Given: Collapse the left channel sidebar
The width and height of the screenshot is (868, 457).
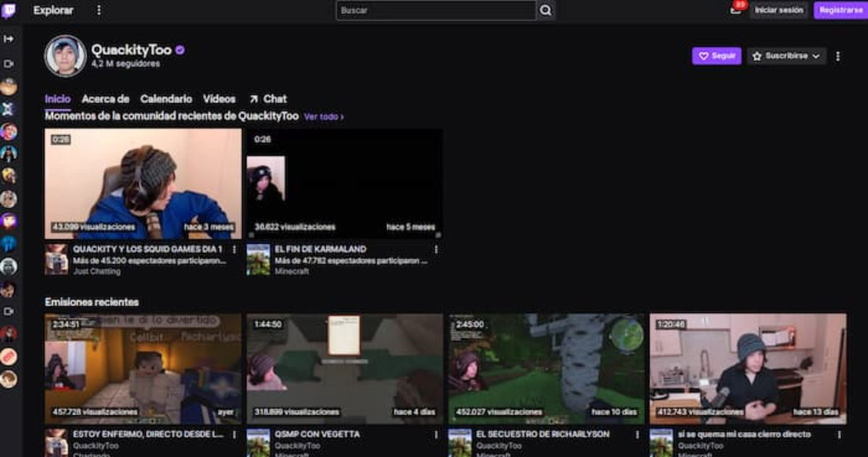Looking at the screenshot, I should tap(8, 40).
